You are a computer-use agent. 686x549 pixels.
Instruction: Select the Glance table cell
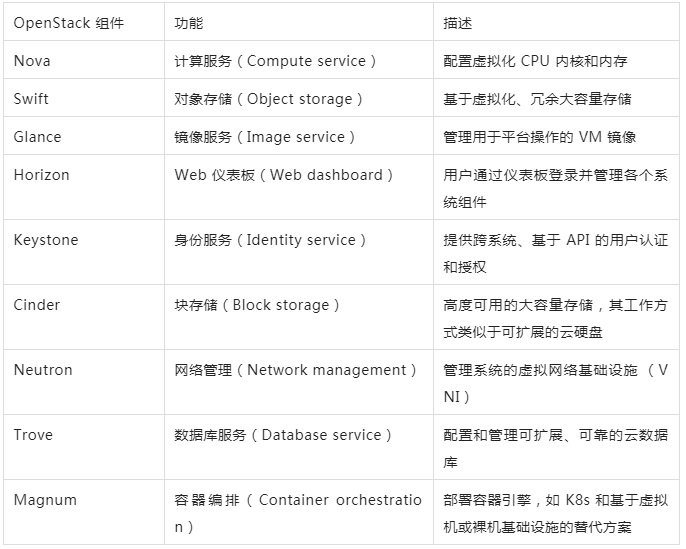click(x=37, y=137)
